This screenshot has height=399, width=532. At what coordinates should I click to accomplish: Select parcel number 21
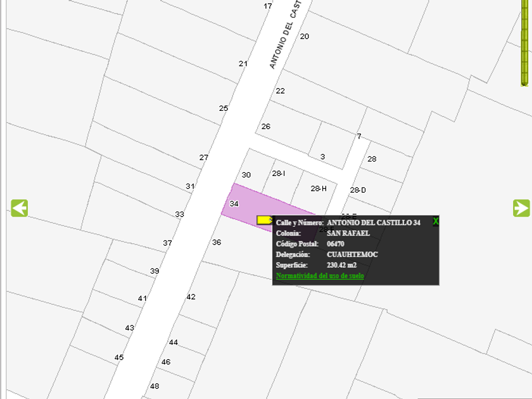243,63
